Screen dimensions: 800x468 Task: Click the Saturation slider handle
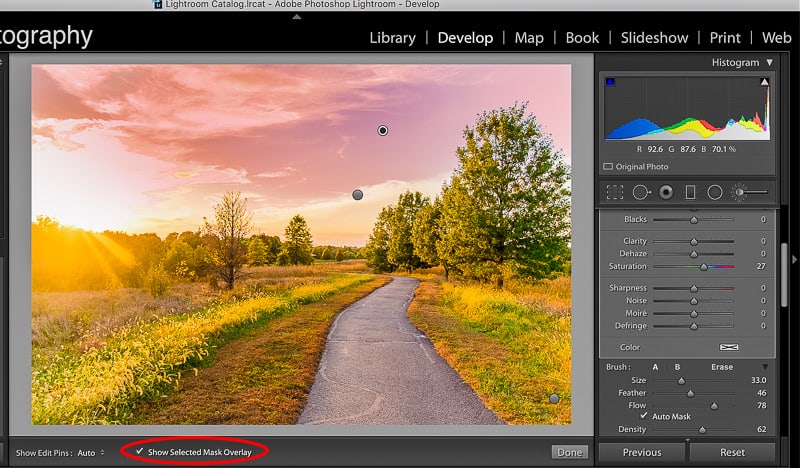coord(704,267)
